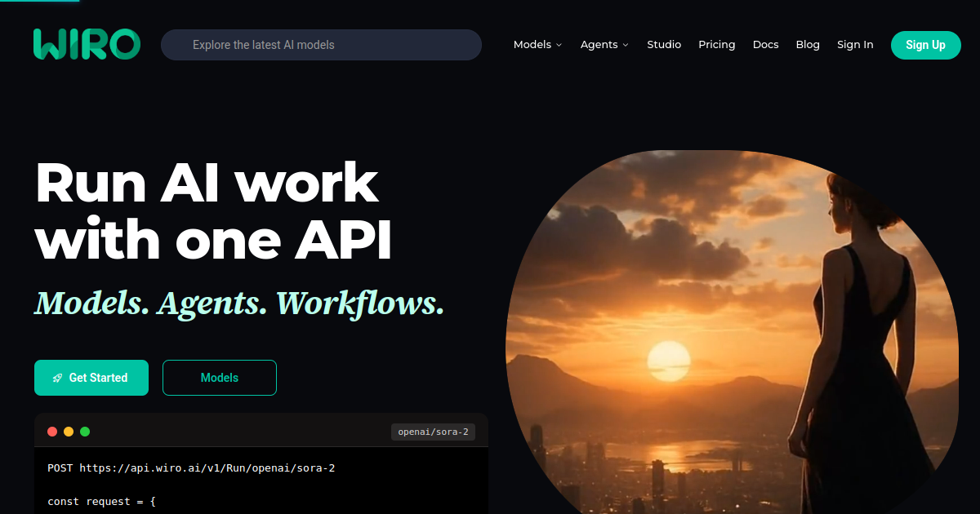Click the sunset woman hero image
This screenshot has height=514, width=980.
(732, 332)
